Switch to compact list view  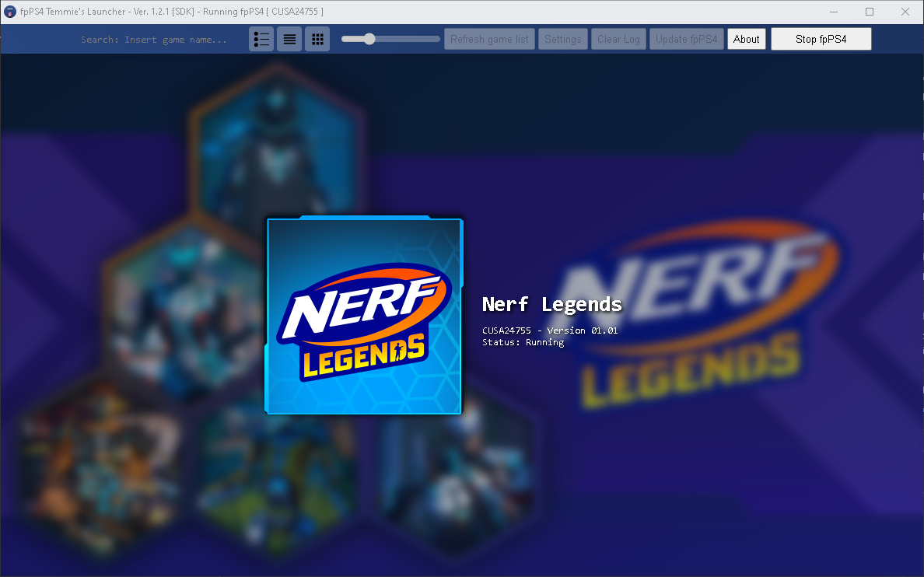click(289, 38)
